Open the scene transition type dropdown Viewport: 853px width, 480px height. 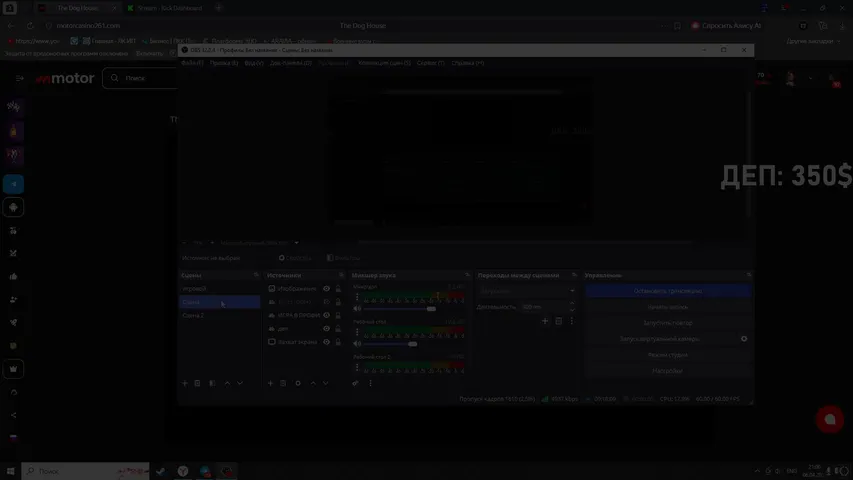[528, 291]
